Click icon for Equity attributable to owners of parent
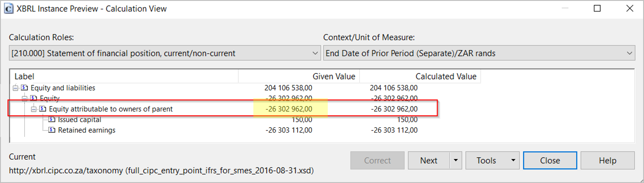 click(43, 109)
